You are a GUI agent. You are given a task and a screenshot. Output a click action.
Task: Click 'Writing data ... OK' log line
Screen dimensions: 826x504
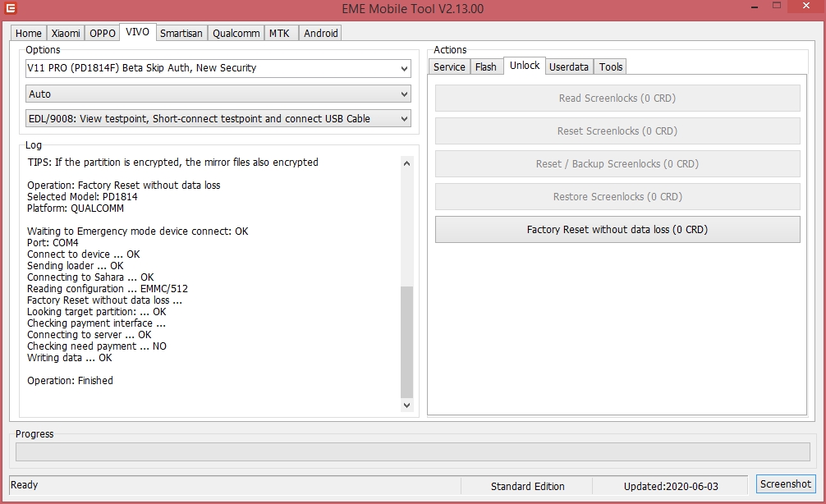coord(70,358)
